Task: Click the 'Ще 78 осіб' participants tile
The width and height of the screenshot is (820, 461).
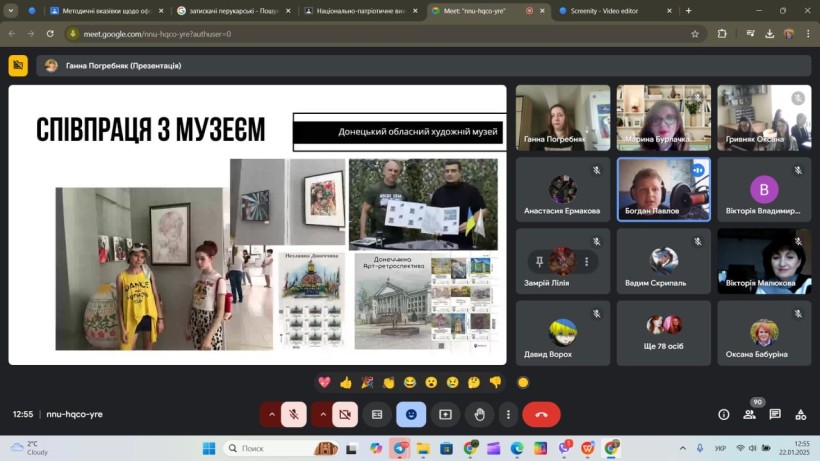Action: (663, 333)
